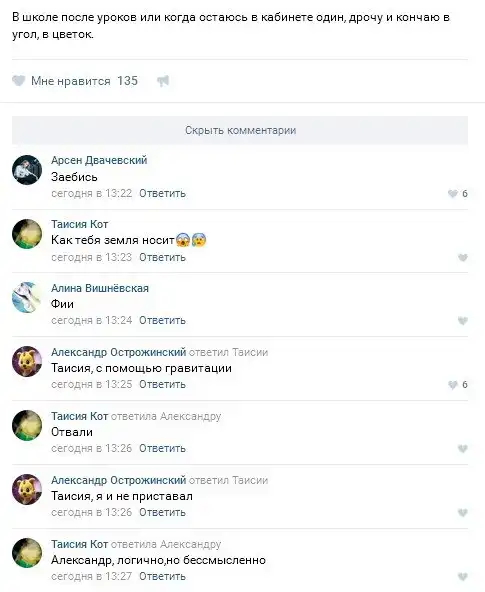Viewport: 485px width, 592px height.
Task: Like the 'с помощью гравитации' comment heart
Action: pos(453,385)
